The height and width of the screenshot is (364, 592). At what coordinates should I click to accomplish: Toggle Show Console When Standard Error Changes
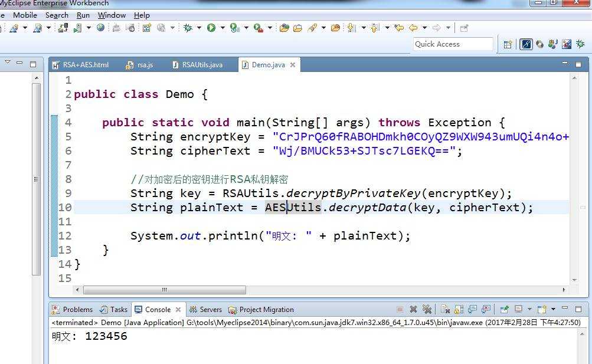pyautogui.click(x=486, y=309)
